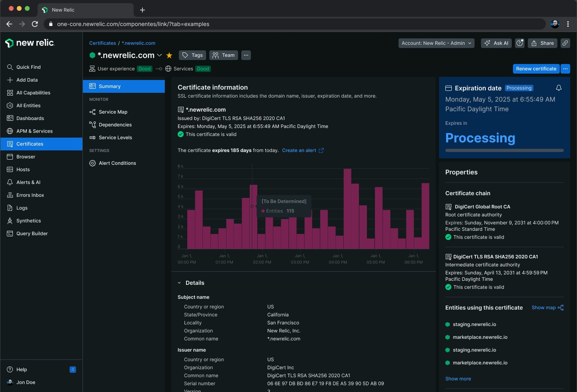Click Entities legend in chart tooltip
Viewport: 577px width, 392px height.
pyautogui.click(x=278, y=211)
